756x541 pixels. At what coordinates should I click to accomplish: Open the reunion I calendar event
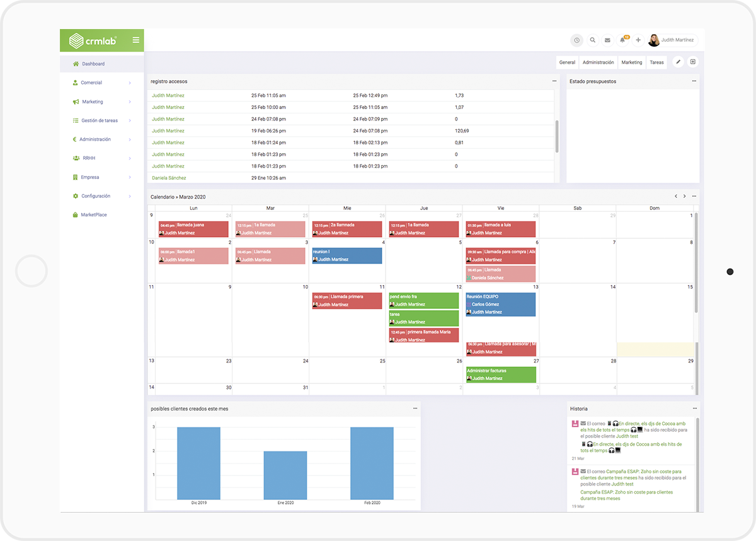tap(347, 255)
